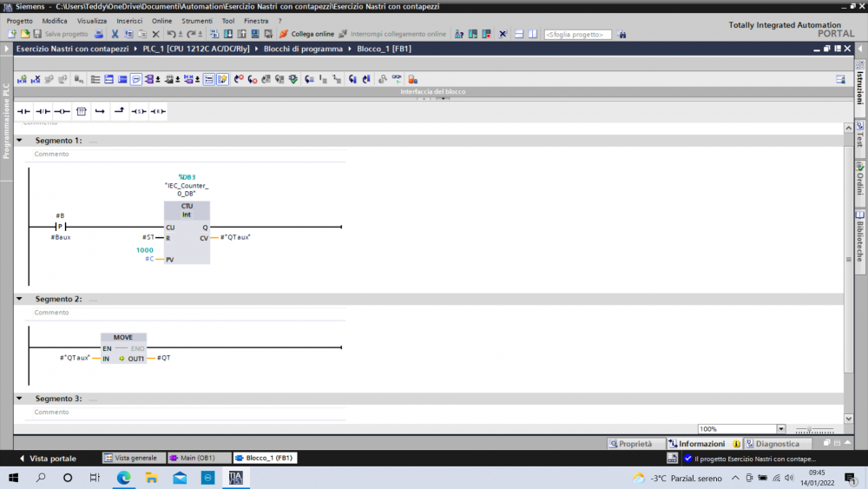Switch to Vista generale tab
Screen dimensions: 868x489
pos(134,458)
